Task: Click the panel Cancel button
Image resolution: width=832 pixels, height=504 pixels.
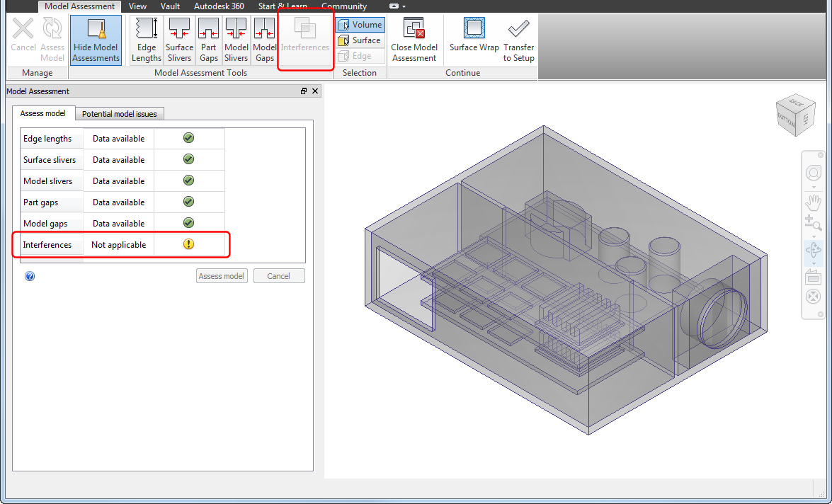Action: pos(278,276)
